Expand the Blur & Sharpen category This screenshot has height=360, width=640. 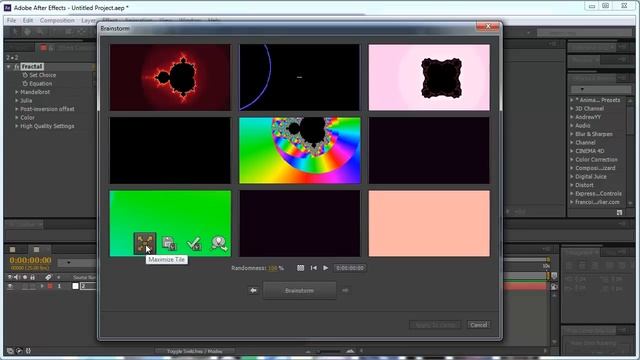(x=572, y=134)
